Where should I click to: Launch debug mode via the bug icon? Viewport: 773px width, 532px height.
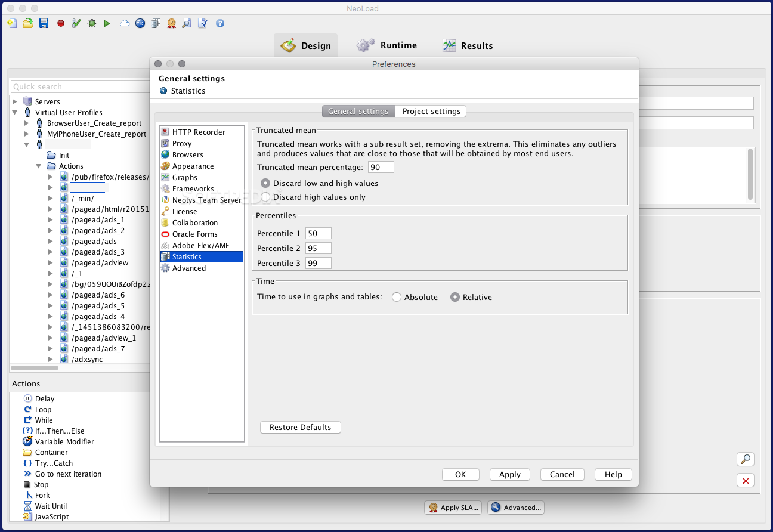(92, 23)
